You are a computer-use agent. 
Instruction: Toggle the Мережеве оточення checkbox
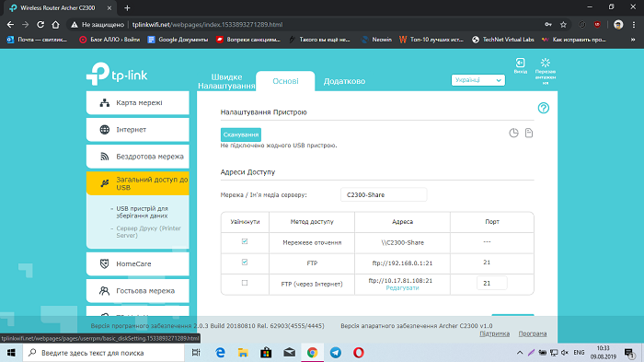point(245,241)
